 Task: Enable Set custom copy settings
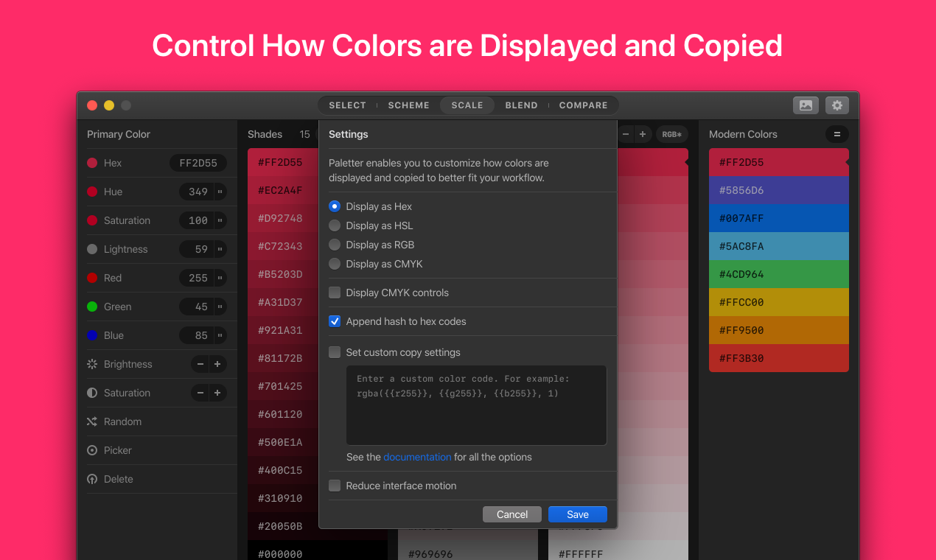click(x=335, y=352)
